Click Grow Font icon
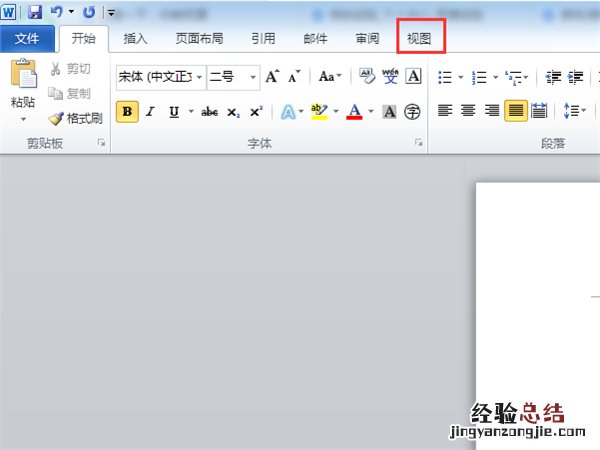This screenshot has width=600, height=450. 272,77
